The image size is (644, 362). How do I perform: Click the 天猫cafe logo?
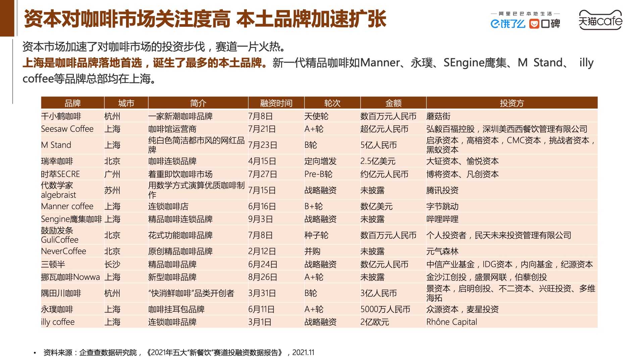[x=600, y=20]
